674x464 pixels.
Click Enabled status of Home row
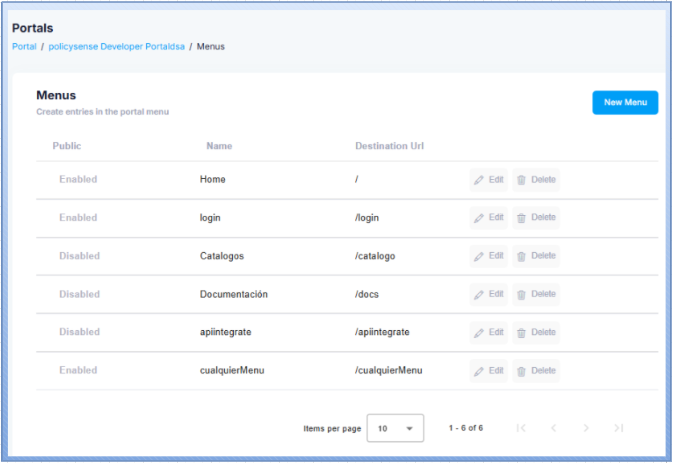coord(78,180)
